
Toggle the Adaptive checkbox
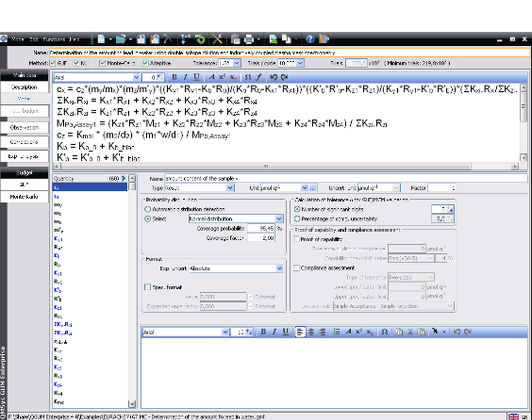point(145,63)
